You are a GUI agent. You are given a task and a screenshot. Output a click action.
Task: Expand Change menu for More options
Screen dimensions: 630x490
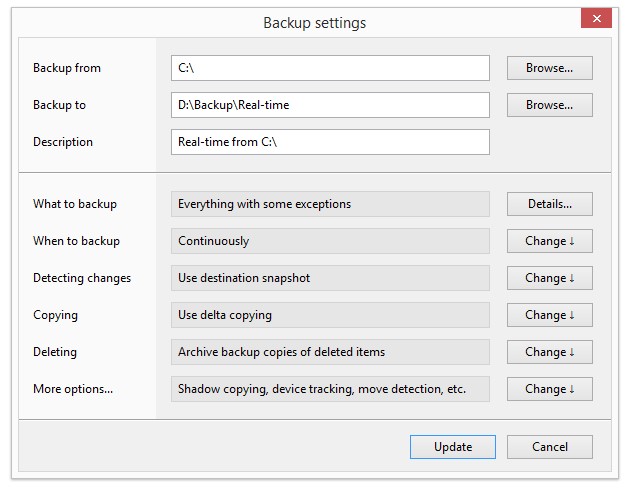click(x=549, y=389)
